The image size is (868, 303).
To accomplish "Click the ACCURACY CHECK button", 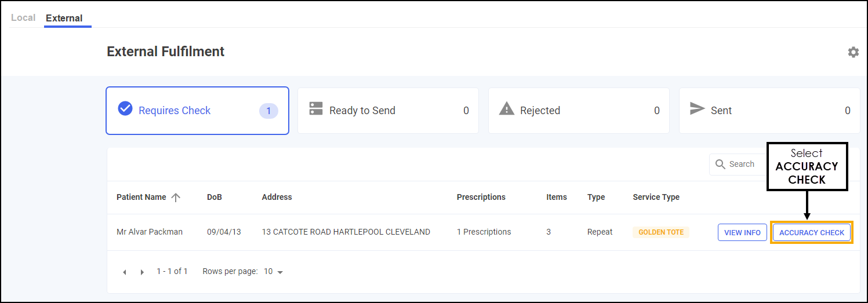I will point(812,232).
